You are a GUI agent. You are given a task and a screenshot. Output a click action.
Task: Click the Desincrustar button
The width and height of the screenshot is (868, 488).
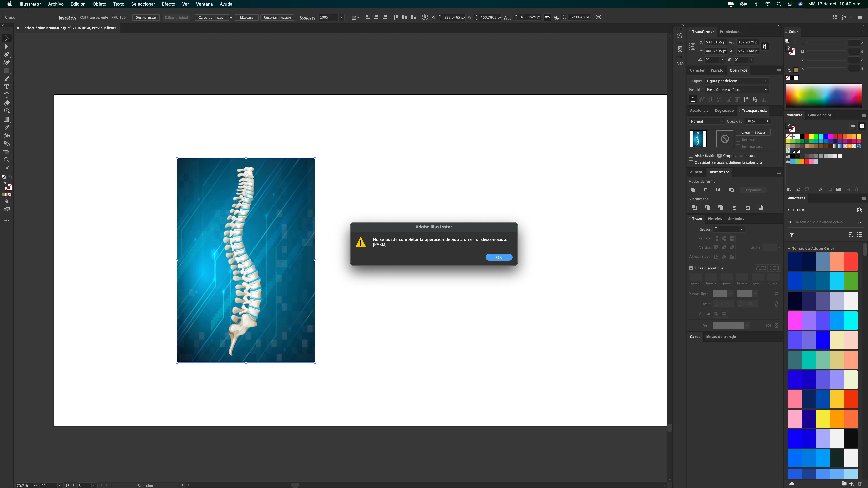tap(146, 17)
